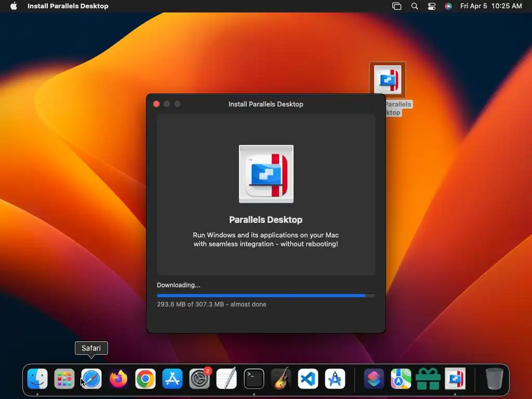Viewport: 532px width, 399px height.
Task: Open Control Center in menu bar
Action: click(432, 6)
